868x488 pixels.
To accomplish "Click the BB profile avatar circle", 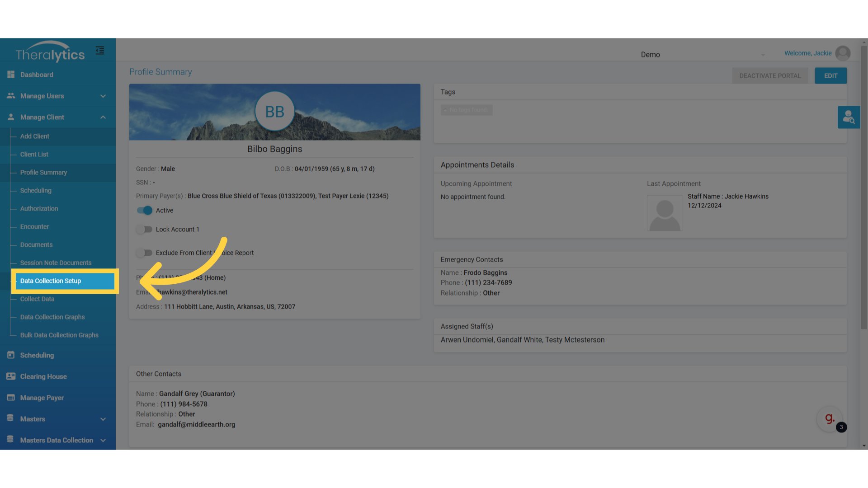I will [274, 112].
